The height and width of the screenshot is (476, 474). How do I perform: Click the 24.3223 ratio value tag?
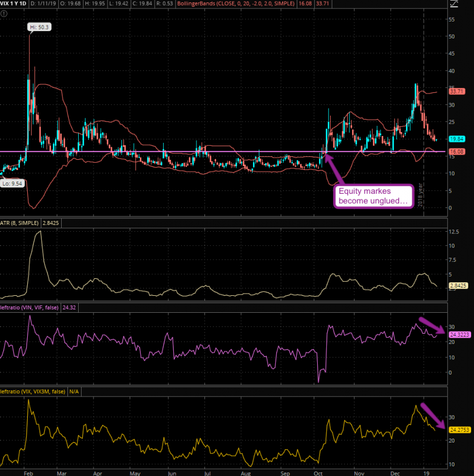point(458,335)
